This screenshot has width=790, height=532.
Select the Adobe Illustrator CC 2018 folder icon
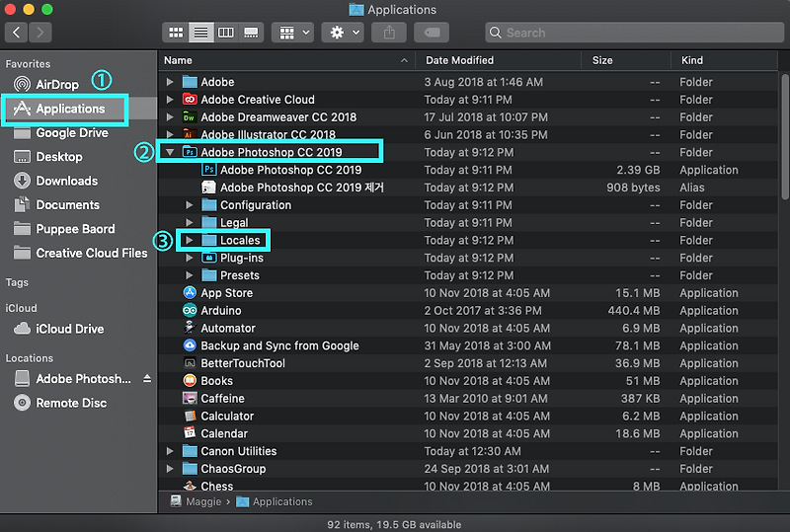189,135
